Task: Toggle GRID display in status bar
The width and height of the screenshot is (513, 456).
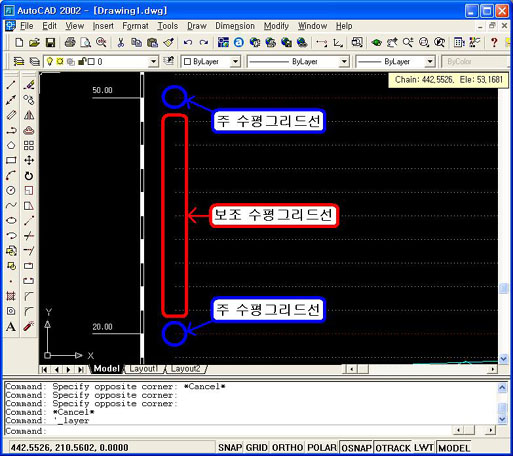Action: coord(257,447)
